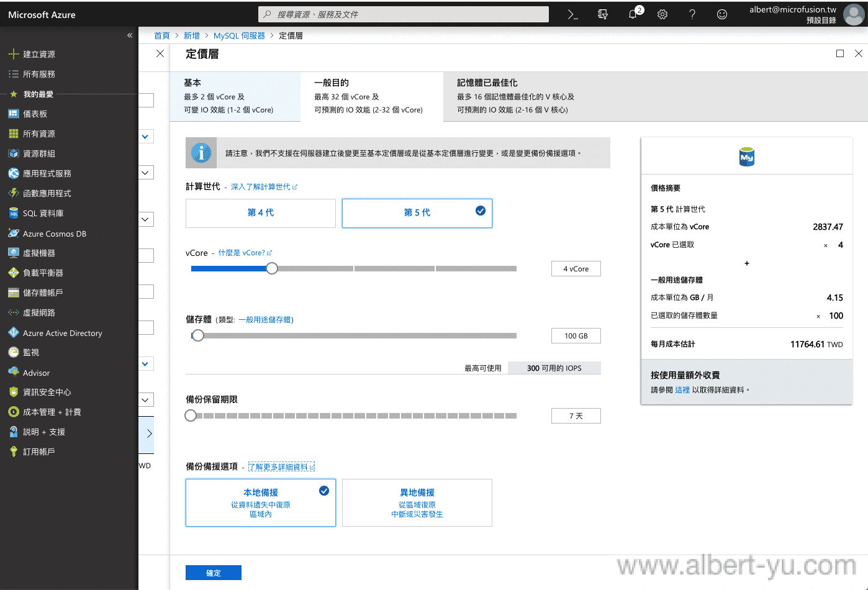
Task: Click the vCore slider handle
Action: click(272, 268)
